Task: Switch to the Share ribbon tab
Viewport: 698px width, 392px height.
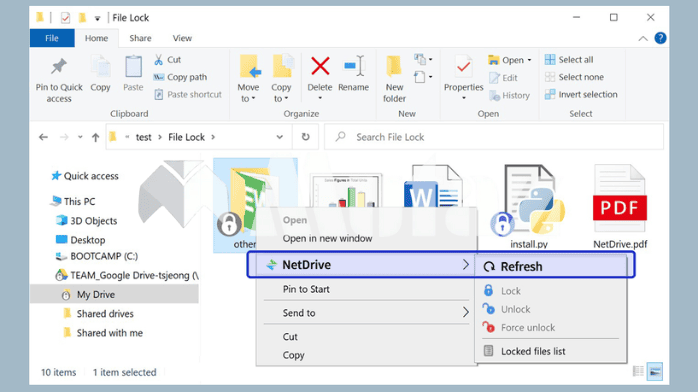Action: (x=140, y=38)
